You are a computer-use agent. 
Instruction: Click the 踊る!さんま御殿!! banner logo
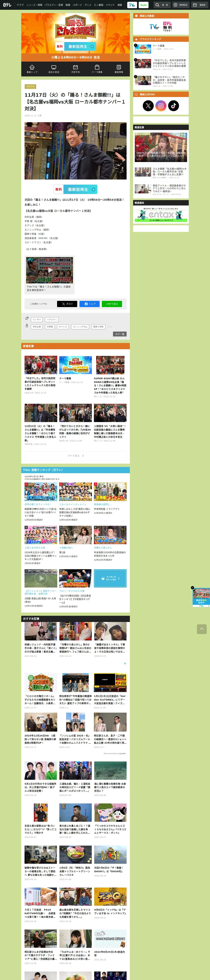[x=75, y=28]
